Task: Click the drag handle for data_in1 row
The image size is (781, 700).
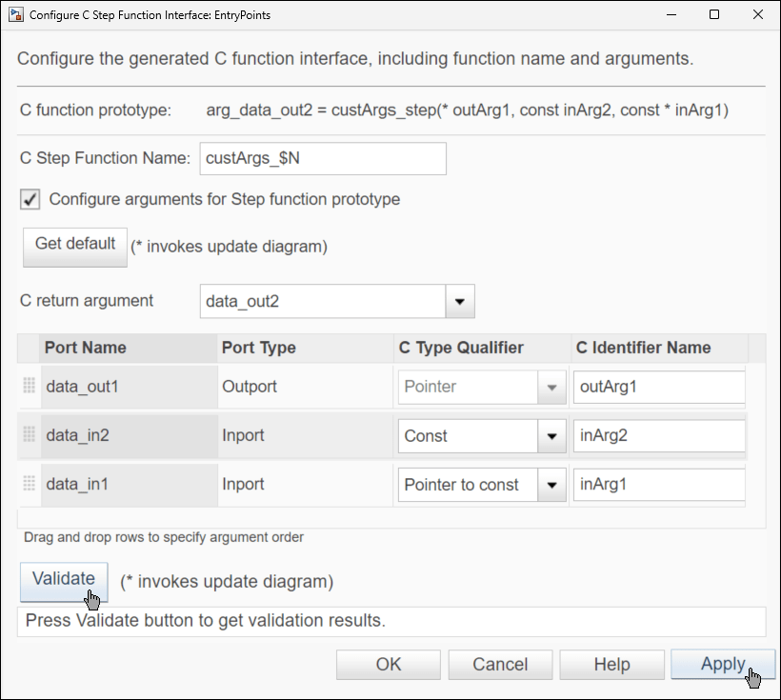Action: [29, 485]
